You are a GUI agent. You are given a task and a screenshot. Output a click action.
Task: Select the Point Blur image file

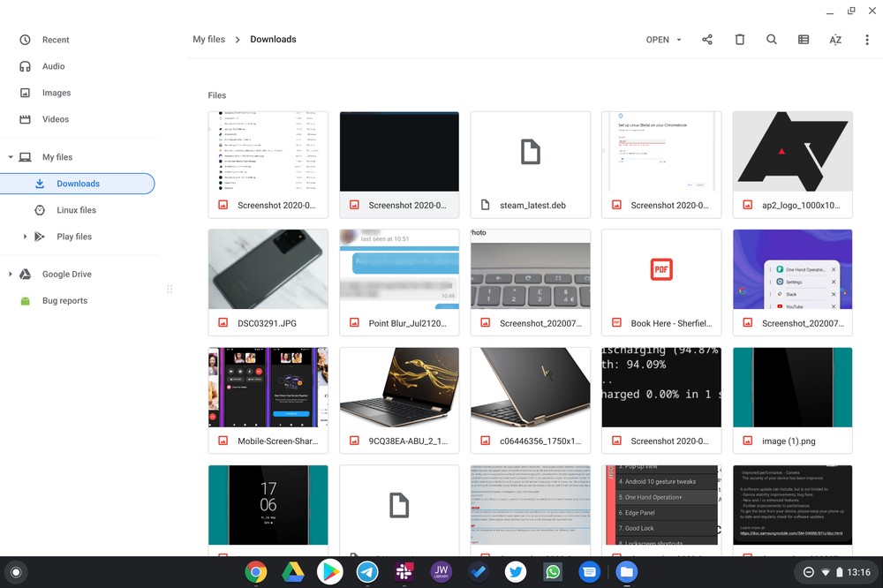399,283
